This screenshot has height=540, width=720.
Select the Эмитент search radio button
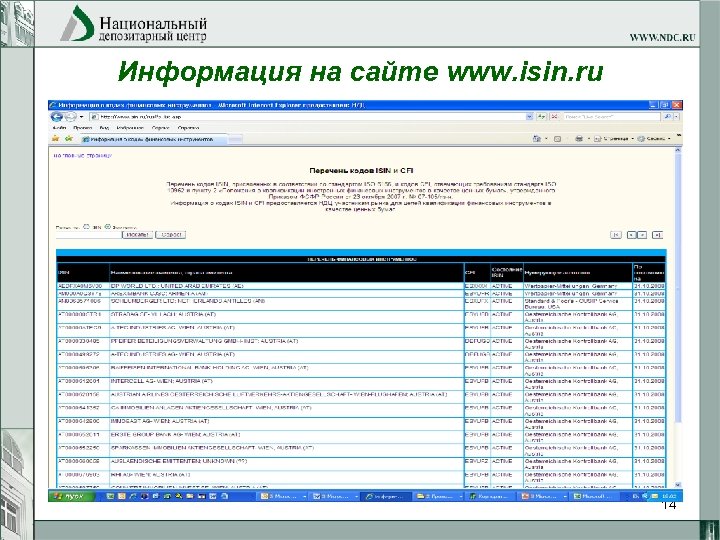108,226
